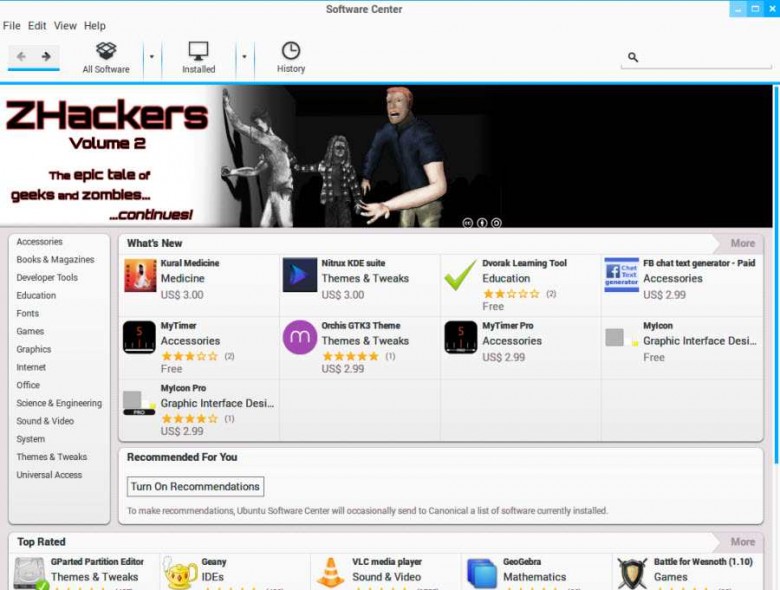The width and height of the screenshot is (780, 590).
Task: Open the Games category in sidebar
Action: [30, 331]
